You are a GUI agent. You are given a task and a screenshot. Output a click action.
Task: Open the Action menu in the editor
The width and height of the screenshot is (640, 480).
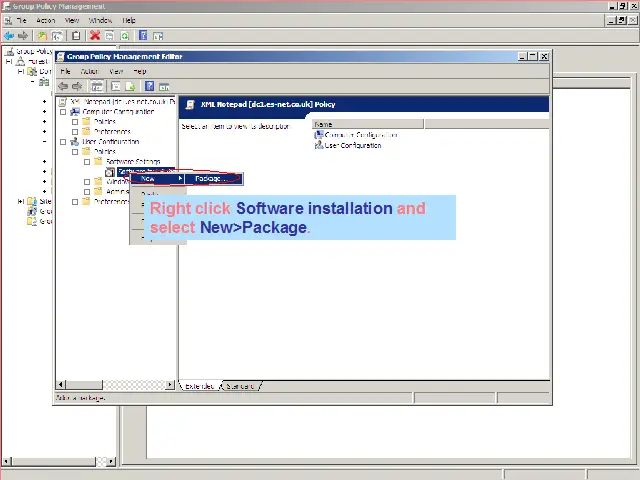coord(90,72)
